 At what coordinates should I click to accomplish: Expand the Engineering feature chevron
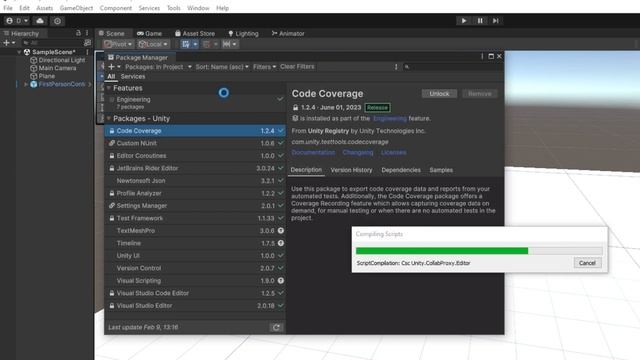(x=280, y=99)
